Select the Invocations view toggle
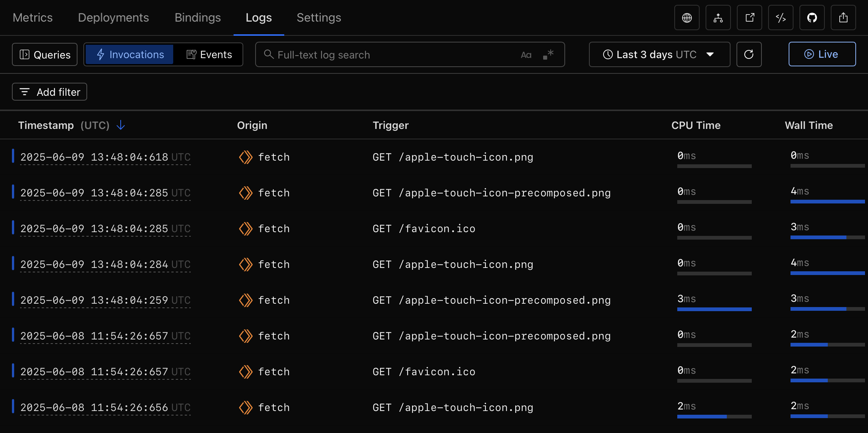Image resolution: width=868 pixels, height=433 pixels. click(130, 54)
